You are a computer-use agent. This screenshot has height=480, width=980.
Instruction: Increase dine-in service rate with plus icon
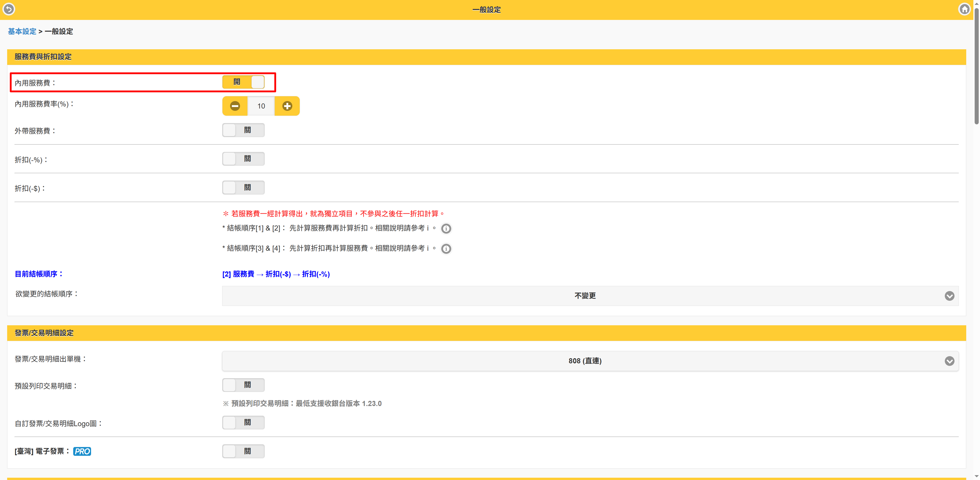click(287, 106)
